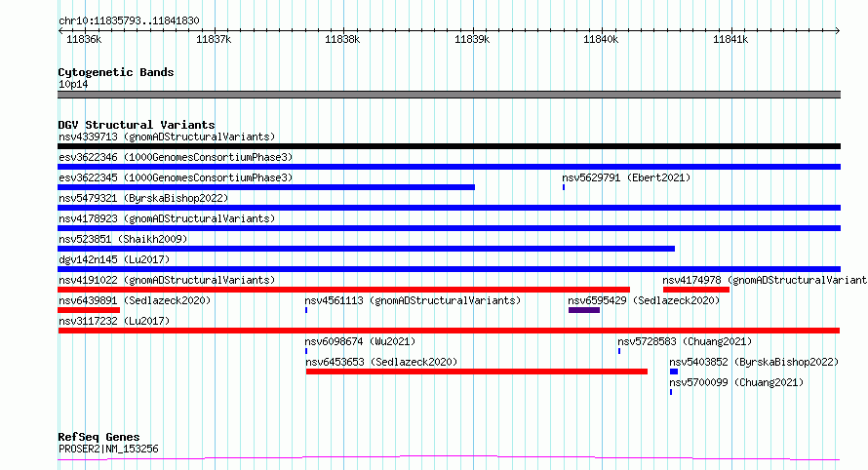Click the nsv523851 (Shaikh2009) label

[123, 239]
